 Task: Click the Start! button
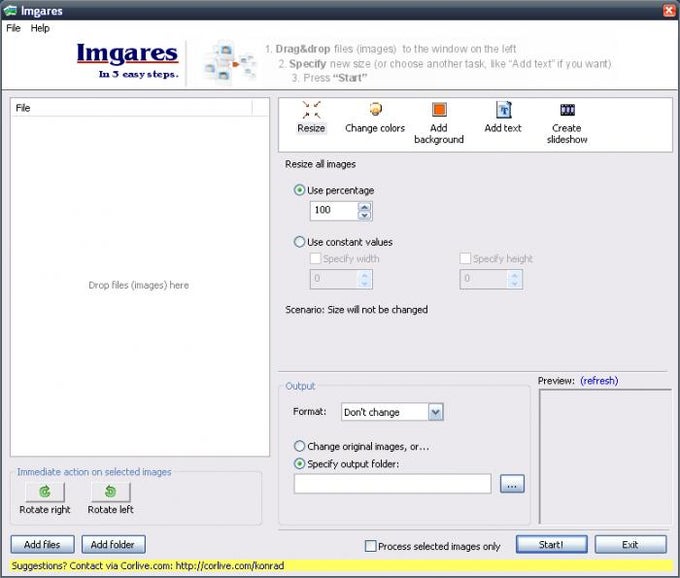click(552, 544)
